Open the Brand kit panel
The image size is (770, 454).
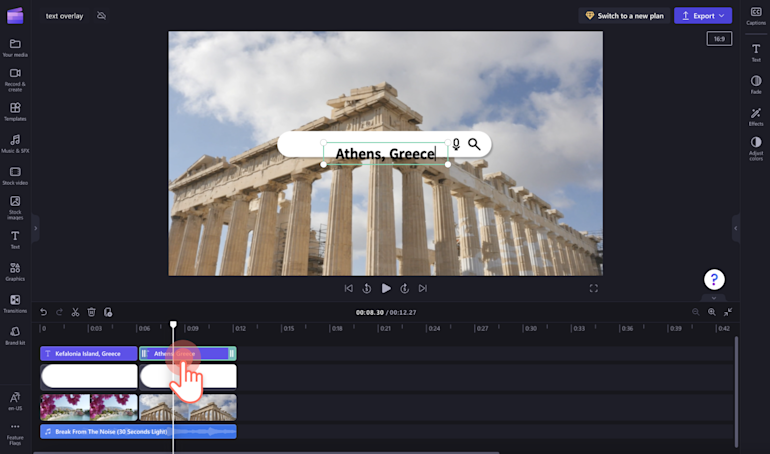point(15,336)
